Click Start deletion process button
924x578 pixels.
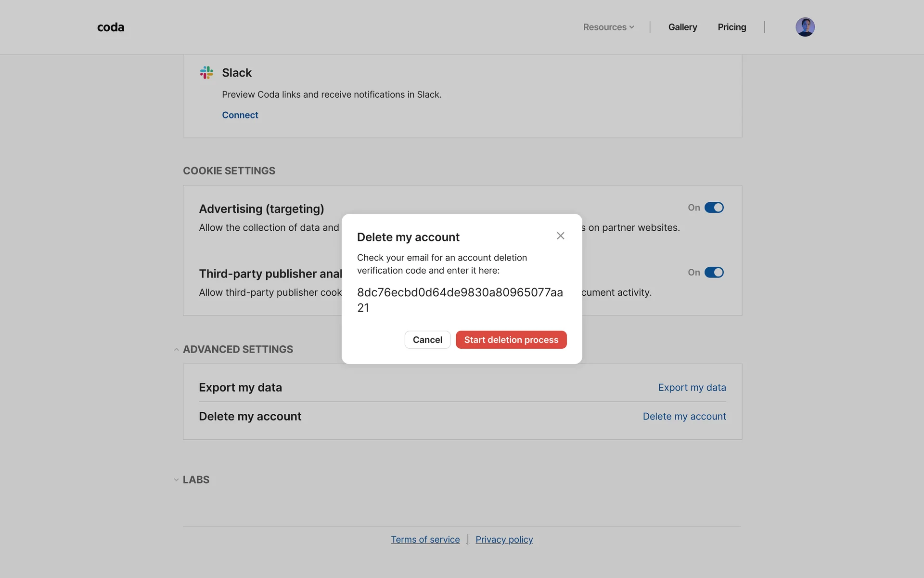pos(511,340)
